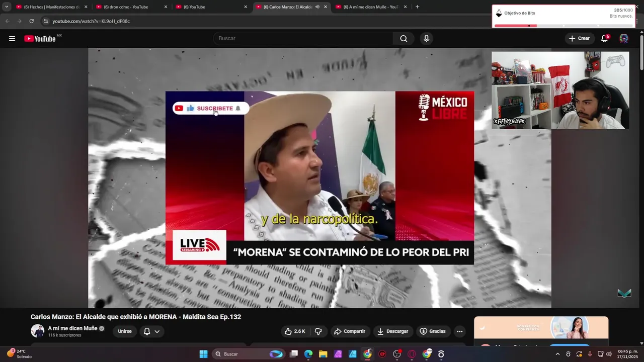
Task: Click the Crear create button
Action: pyautogui.click(x=579, y=39)
